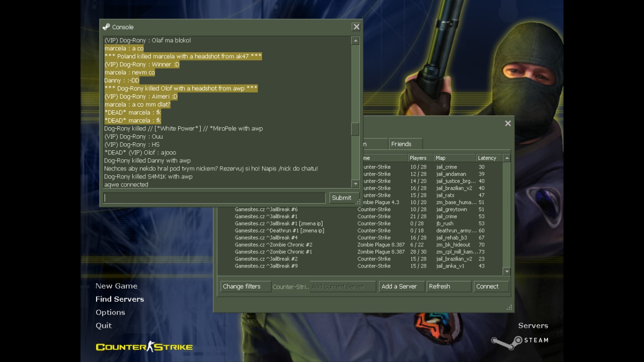This screenshot has height=362, width=644.
Task: Quit the game from main menu
Action: point(104,325)
